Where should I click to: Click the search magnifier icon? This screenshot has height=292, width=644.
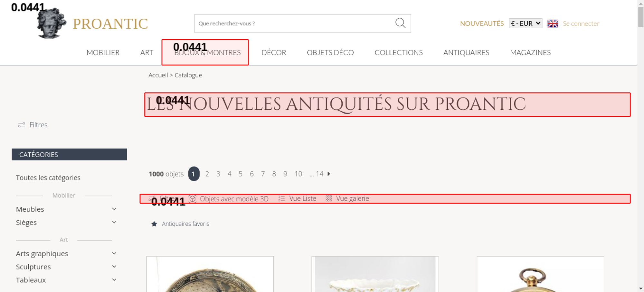(400, 23)
